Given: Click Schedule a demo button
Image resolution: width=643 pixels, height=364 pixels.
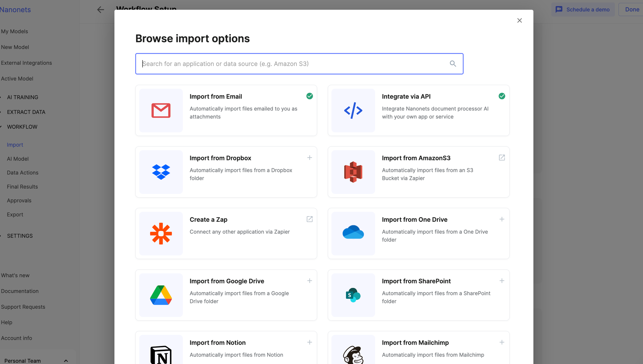Looking at the screenshot, I should pyautogui.click(x=583, y=10).
